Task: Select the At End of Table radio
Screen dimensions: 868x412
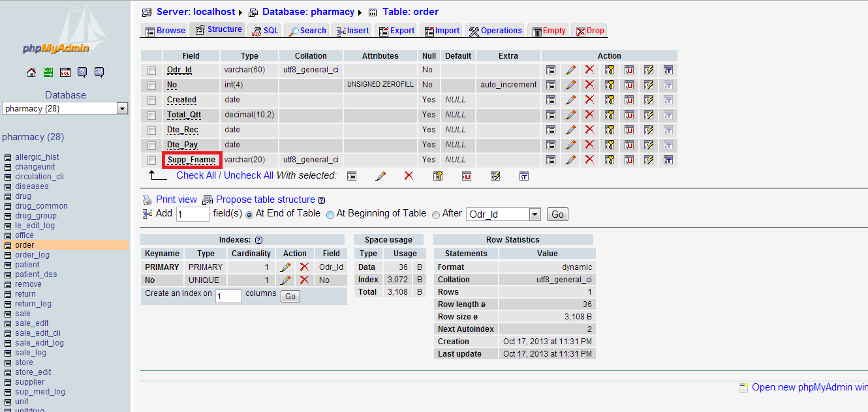Action: (x=249, y=214)
